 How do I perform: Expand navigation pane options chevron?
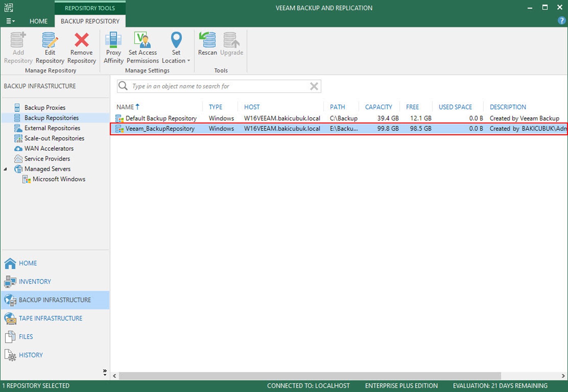click(x=105, y=372)
